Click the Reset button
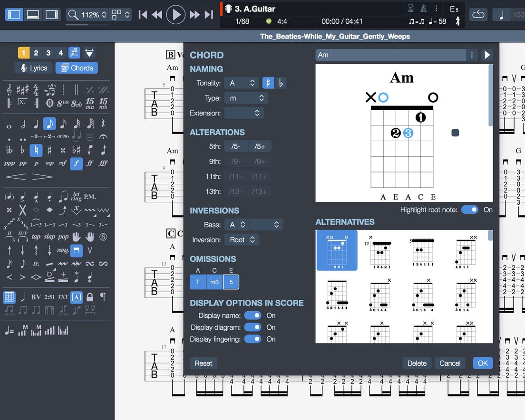The height and width of the screenshot is (420, 525). (203, 363)
